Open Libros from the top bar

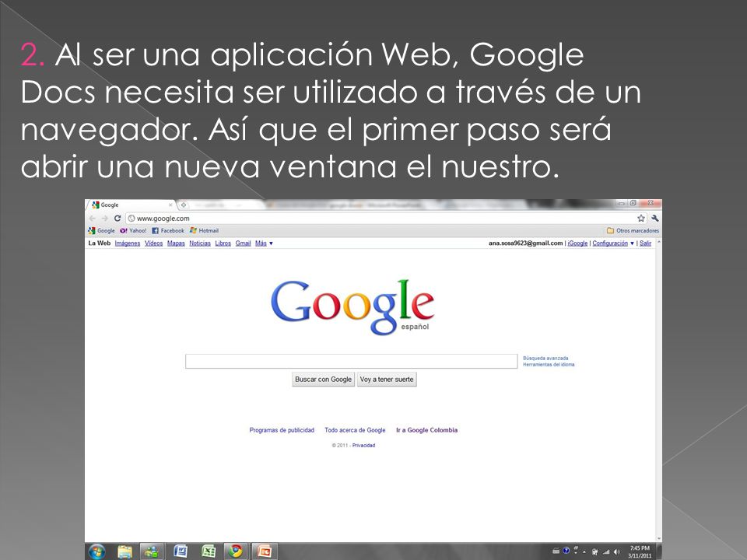pos(223,243)
